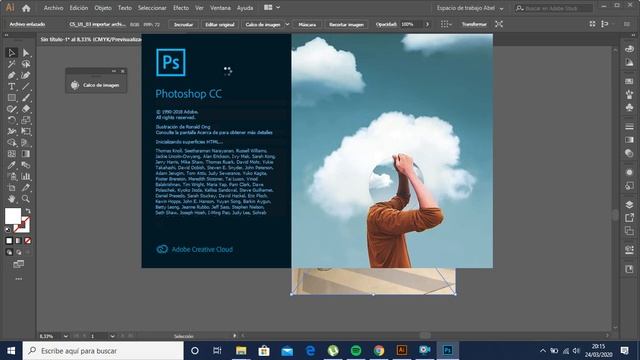Image resolution: width=640 pixels, height=360 pixels.
Task: Click the Stroke swatch with red slash
Action: [22, 225]
